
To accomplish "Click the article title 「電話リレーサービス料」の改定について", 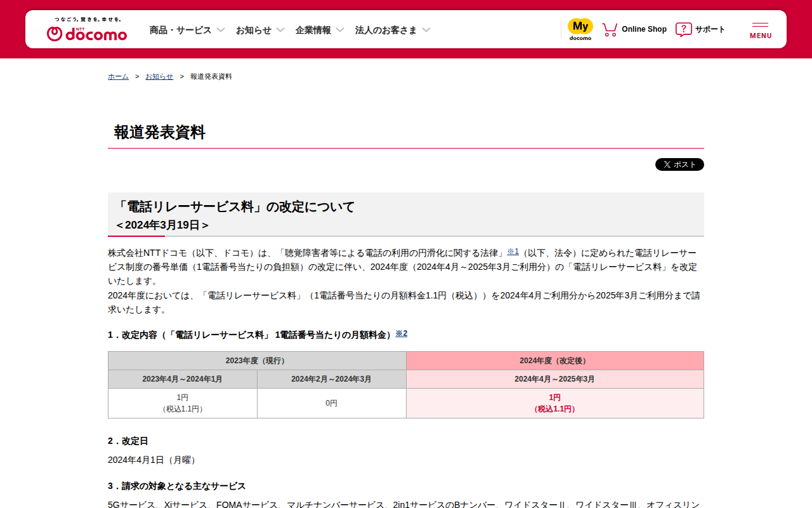I will point(235,206).
